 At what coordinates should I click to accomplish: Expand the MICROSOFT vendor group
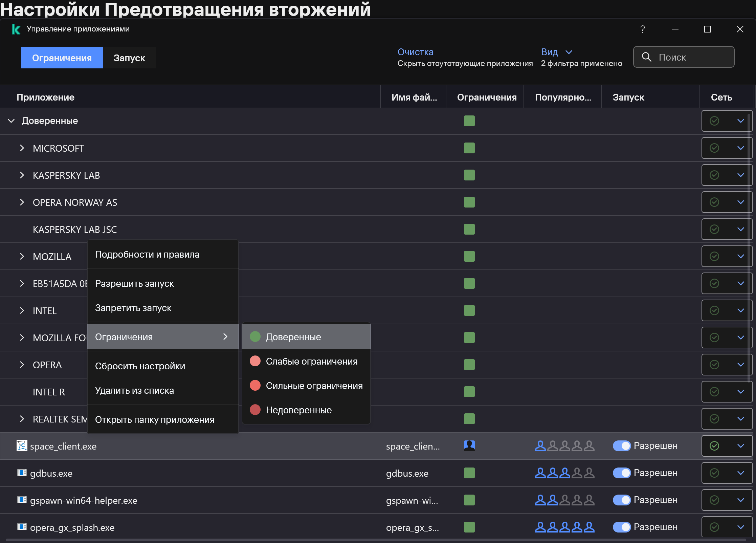pos(22,148)
